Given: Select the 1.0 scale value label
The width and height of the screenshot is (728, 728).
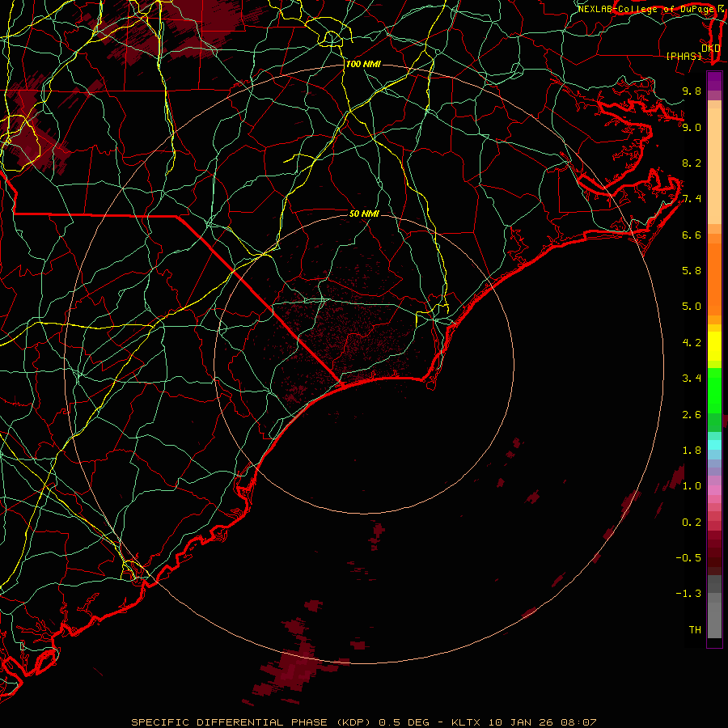Looking at the screenshot, I should point(692,486).
